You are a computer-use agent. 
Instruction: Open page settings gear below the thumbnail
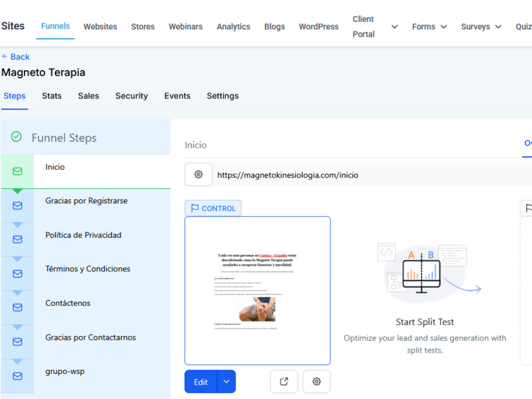(x=317, y=381)
